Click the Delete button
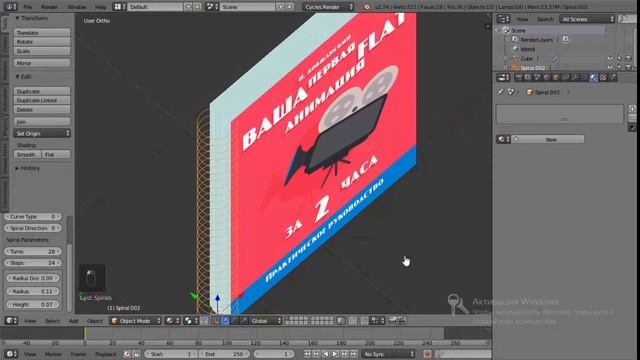The image size is (640, 360). tap(42, 110)
